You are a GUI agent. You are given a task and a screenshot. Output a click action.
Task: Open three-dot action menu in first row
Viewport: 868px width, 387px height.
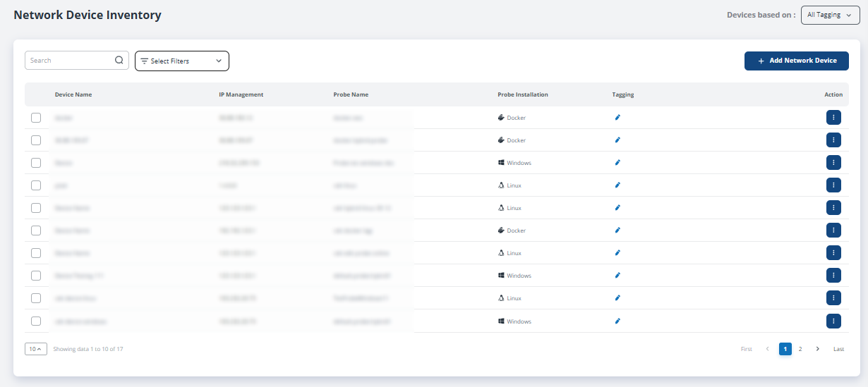click(x=833, y=118)
